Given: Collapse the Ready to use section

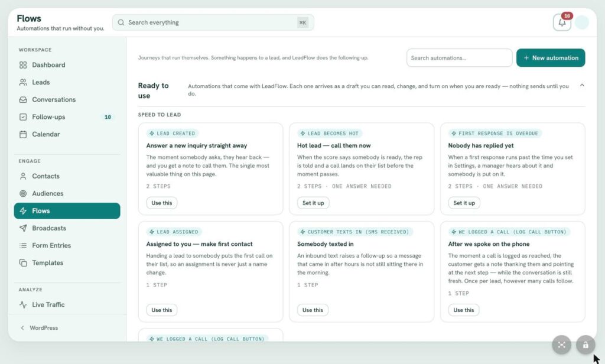Looking at the screenshot, I should coord(582,85).
